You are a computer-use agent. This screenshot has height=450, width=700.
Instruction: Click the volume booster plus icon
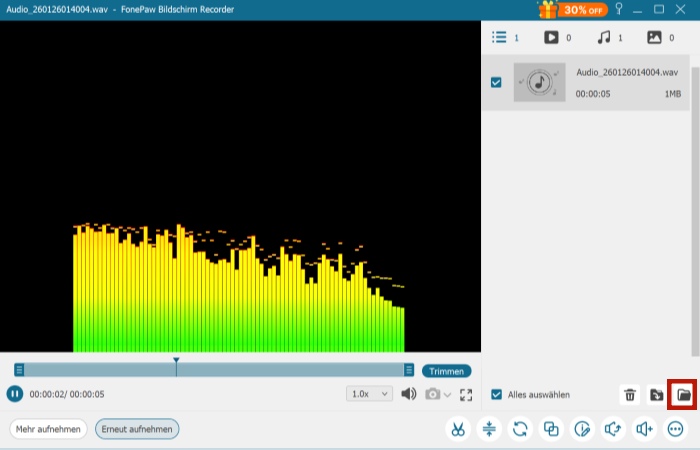click(x=644, y=429)
